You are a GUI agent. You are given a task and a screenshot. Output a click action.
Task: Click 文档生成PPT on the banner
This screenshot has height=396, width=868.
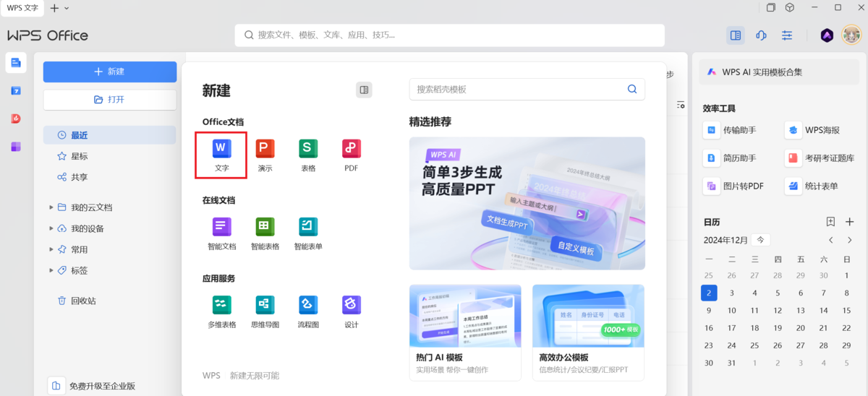pyautogui.click(x=506, y=223)
